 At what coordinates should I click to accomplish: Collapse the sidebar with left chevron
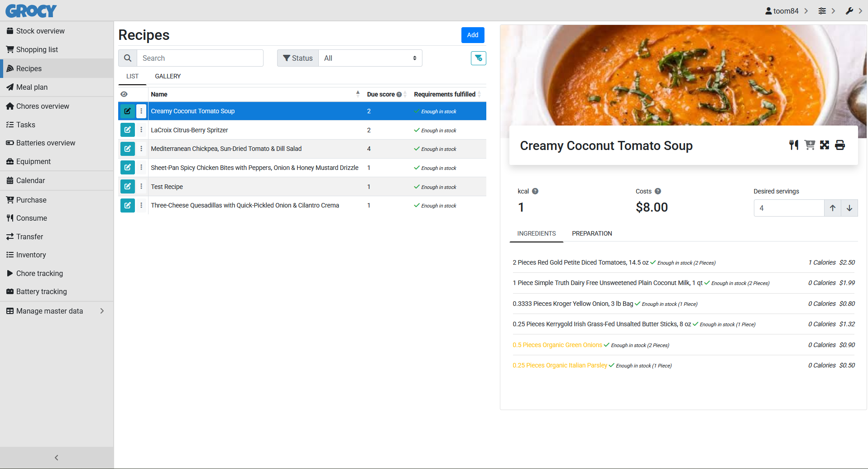57,458
